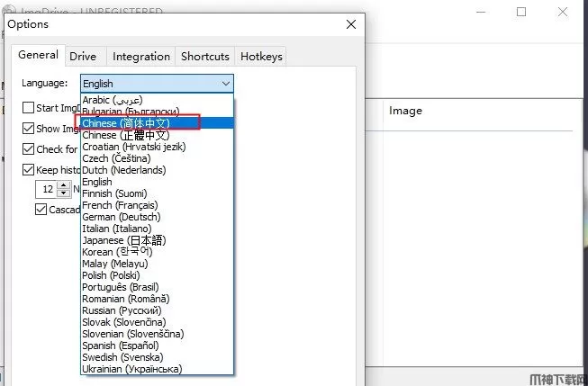Select Ukrainian (Українська) language
Image resolution: width=588 pixels, height=386 pixels.
click(x=157, y=369)
